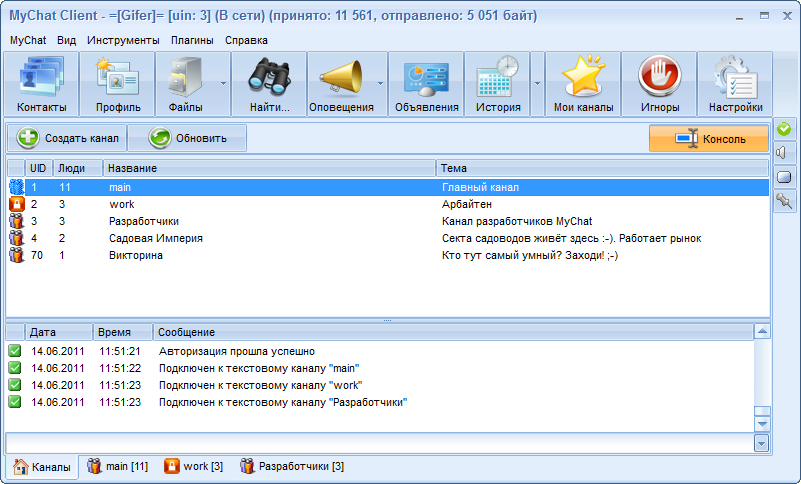This screenshot has width=801, height=484.
Task: Switch to the Каналы tab
Action: (42, 467)
